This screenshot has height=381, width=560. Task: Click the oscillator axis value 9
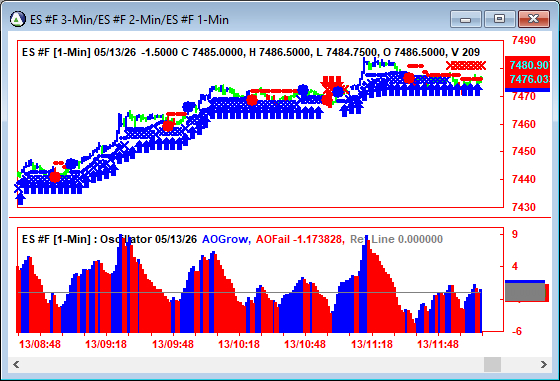coord(515,234)
